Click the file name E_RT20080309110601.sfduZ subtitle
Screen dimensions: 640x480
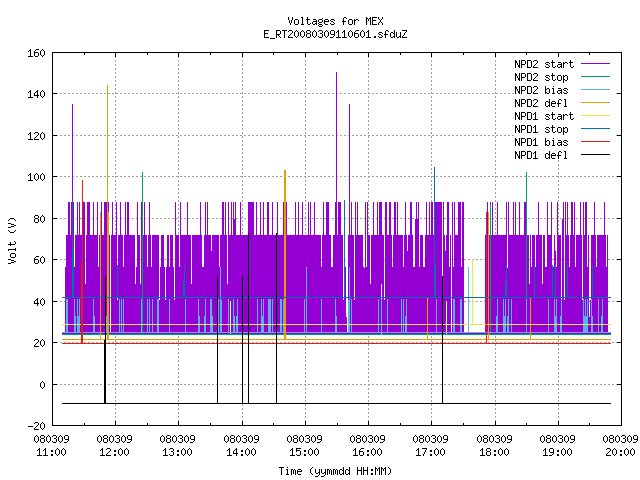point(335,34)
